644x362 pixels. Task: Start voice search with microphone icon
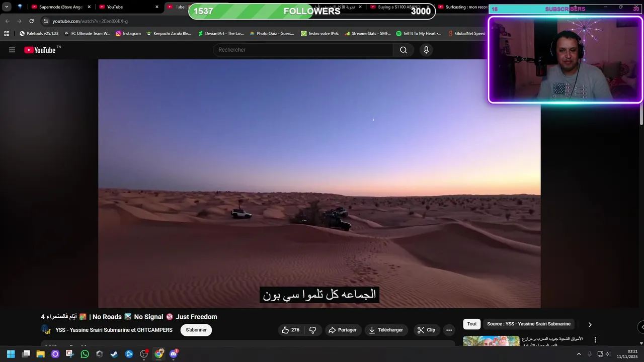(x=426, y=50)
